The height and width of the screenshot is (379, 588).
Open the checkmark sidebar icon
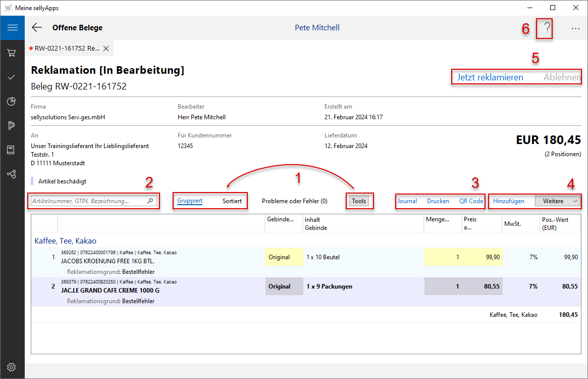coord(12,77)
